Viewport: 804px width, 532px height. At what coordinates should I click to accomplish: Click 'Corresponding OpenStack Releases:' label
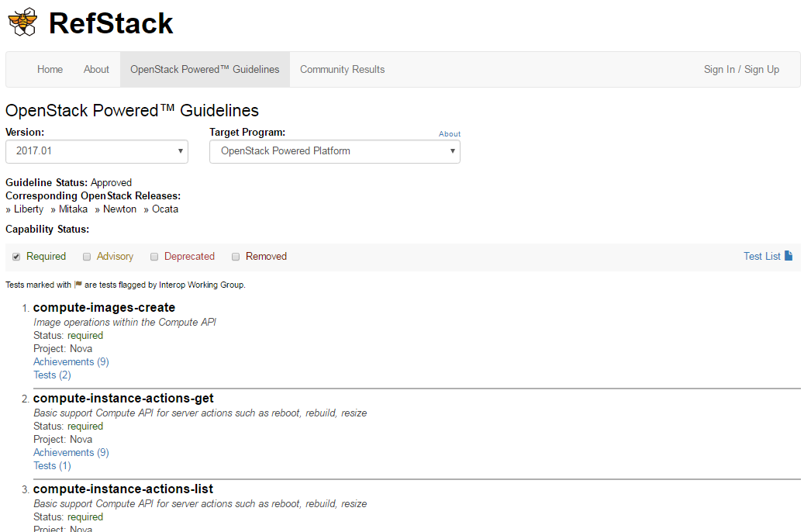pos(93,196)
